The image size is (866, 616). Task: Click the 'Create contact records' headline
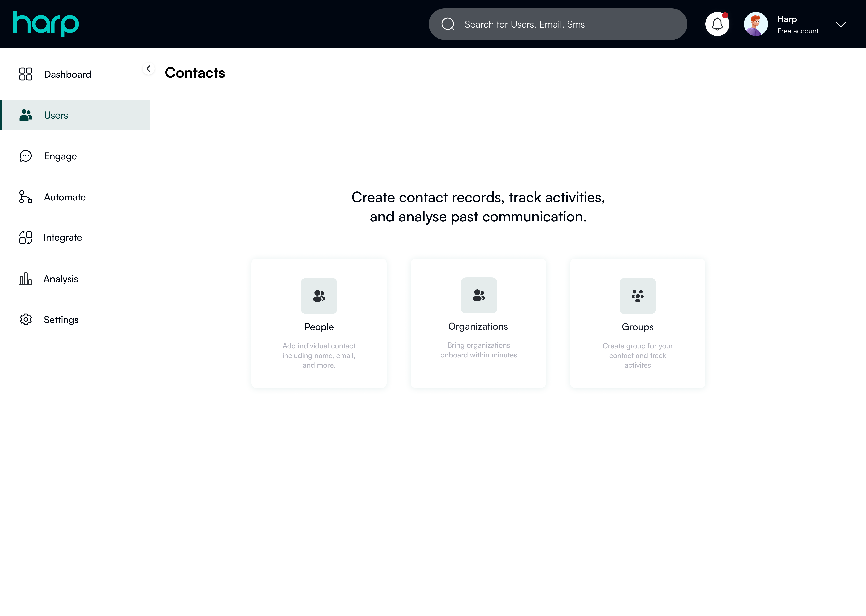click(x=478, y=207)
